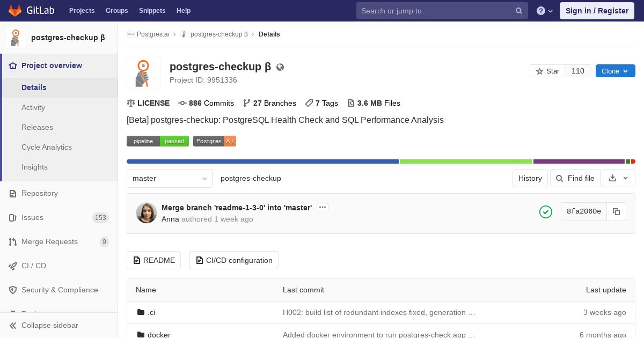
Task: Open Snippets in top navigation
Action: tap(152, 11)
